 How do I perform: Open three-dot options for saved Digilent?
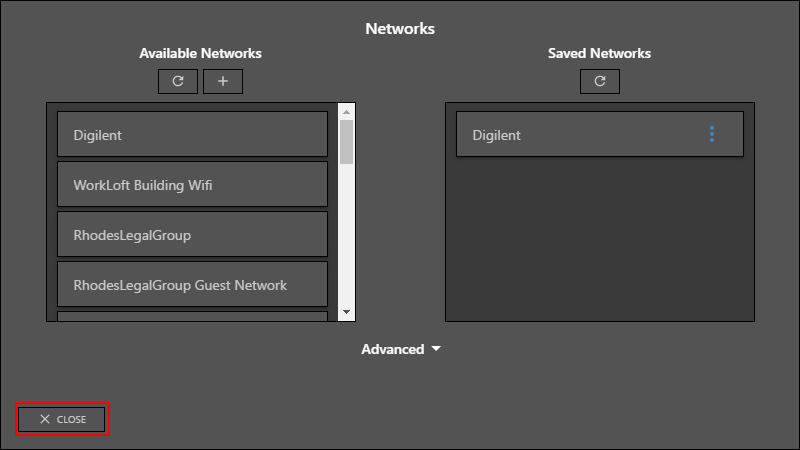point(712,134)
